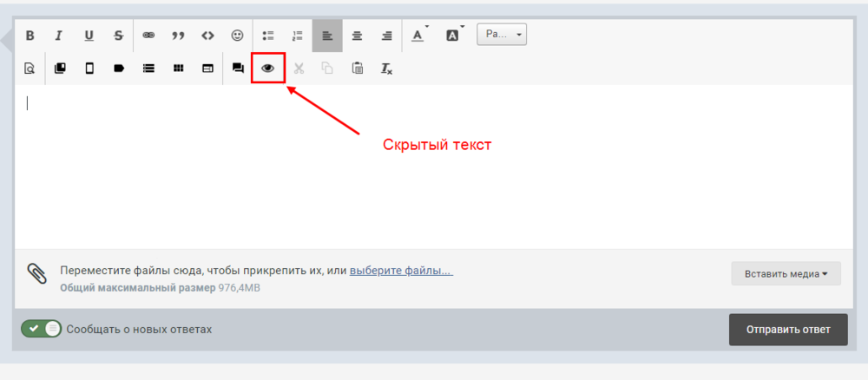The image size is (868, 380).
Task: Toggle bold formatting
Action: pos(30,36)
